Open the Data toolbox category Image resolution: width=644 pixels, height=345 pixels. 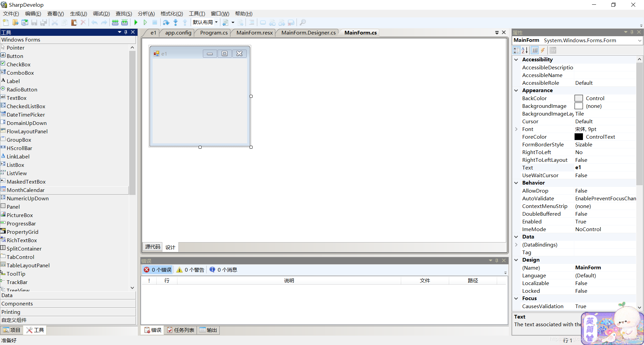pos(68,295)
